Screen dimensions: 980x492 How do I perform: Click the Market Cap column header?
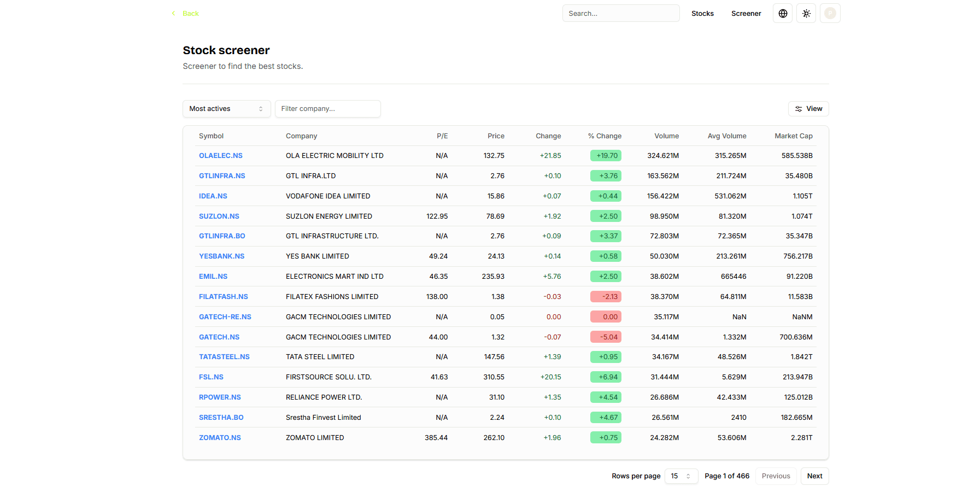tap(794, 136)
